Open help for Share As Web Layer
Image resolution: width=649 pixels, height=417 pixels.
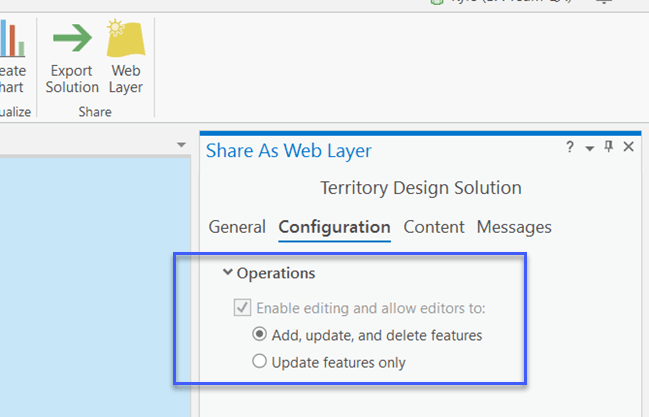[x=570, y=148]
